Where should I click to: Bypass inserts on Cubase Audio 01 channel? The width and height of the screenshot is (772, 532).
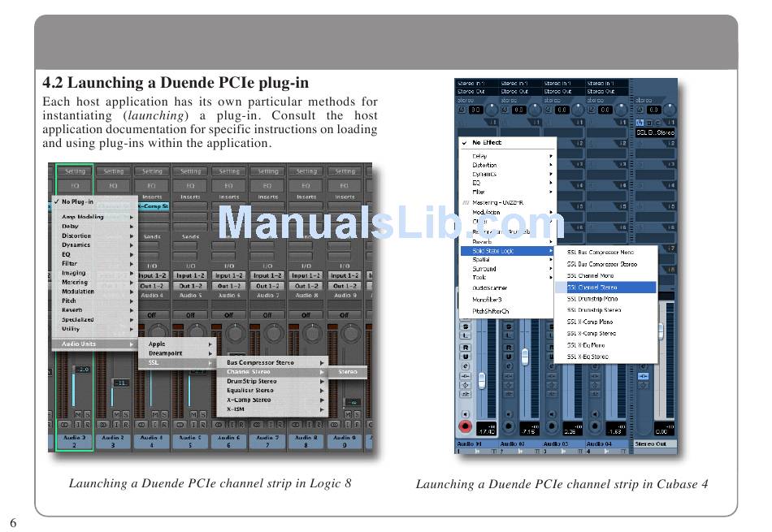466,377
